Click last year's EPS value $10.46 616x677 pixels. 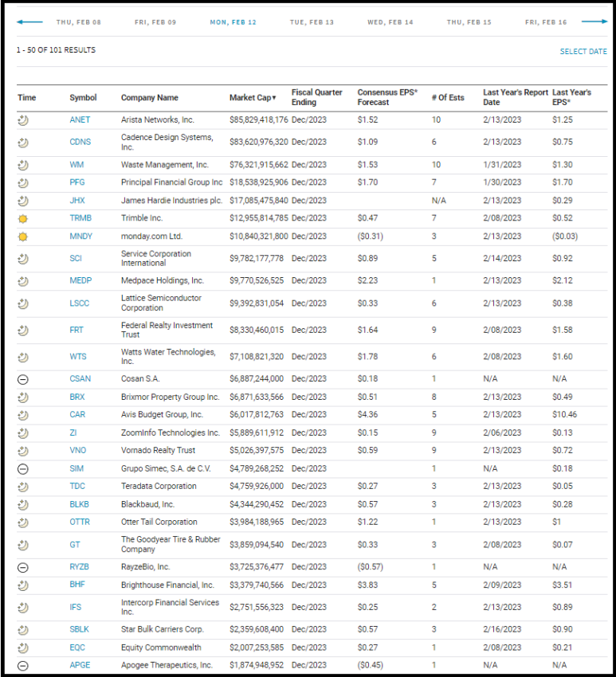click(x=564, y=414)
